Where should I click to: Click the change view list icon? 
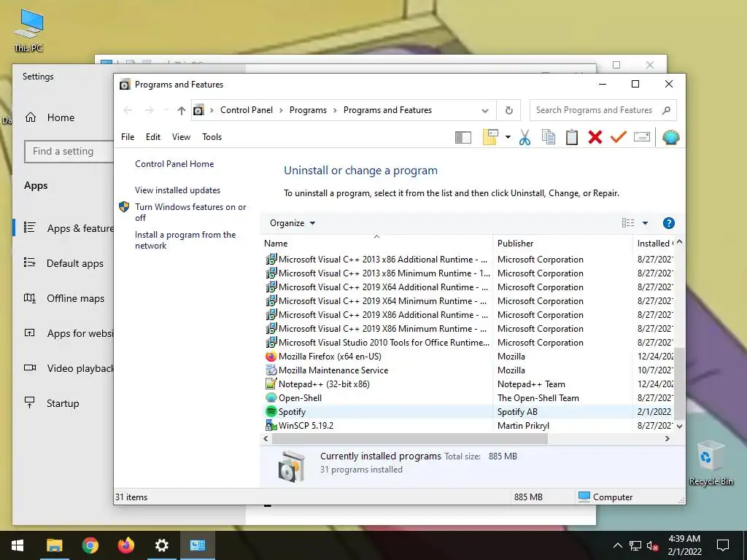(x=628, y=223)
